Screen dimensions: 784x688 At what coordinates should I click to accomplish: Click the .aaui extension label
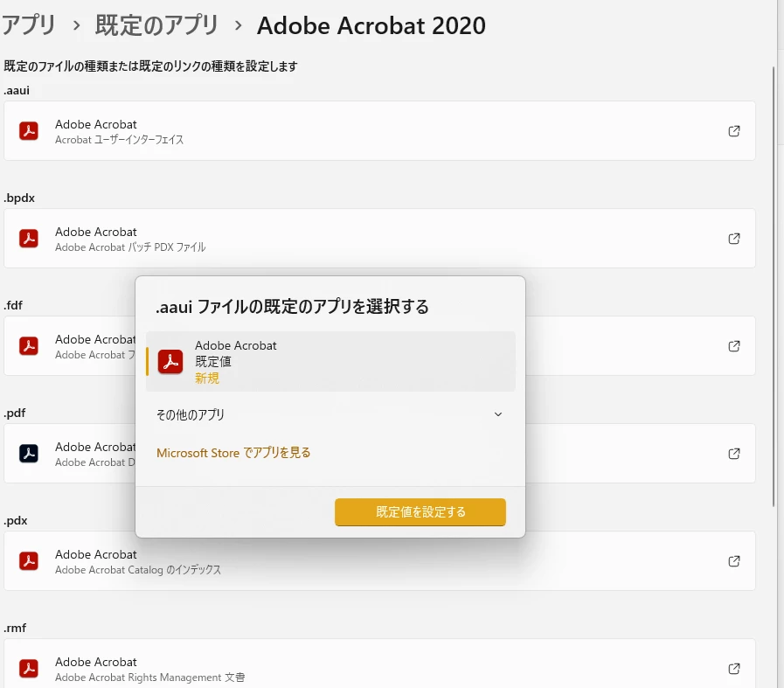(x=17, y=91)
